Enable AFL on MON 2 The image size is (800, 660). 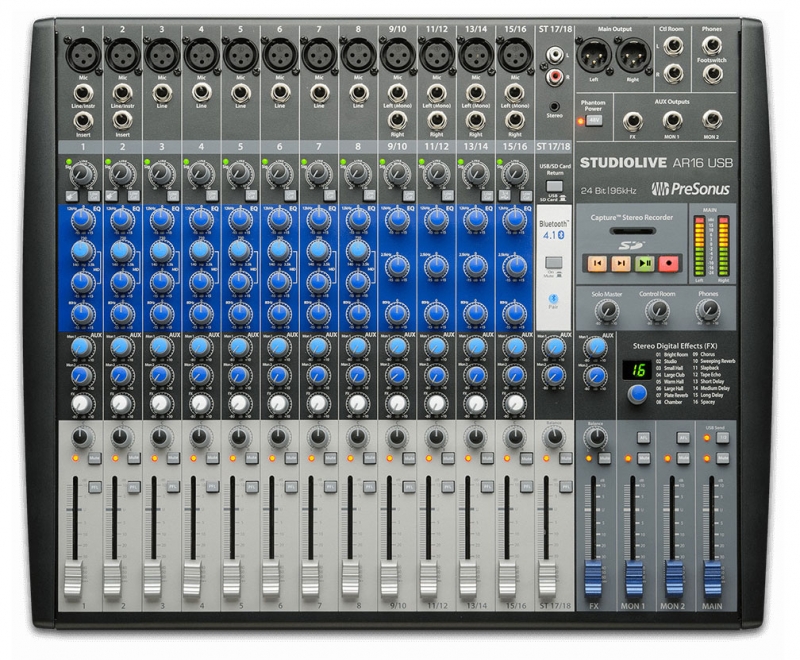tap(683, 437)
